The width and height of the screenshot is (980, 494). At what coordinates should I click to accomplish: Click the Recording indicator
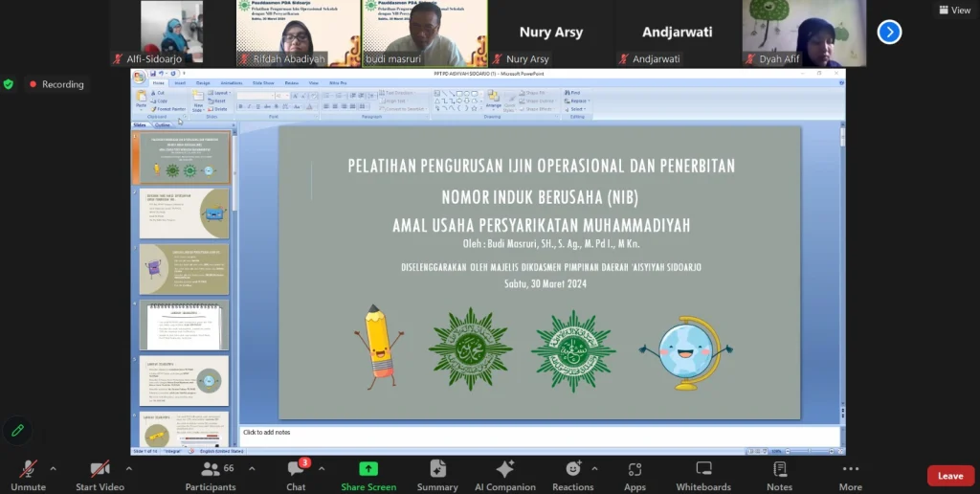56,84
